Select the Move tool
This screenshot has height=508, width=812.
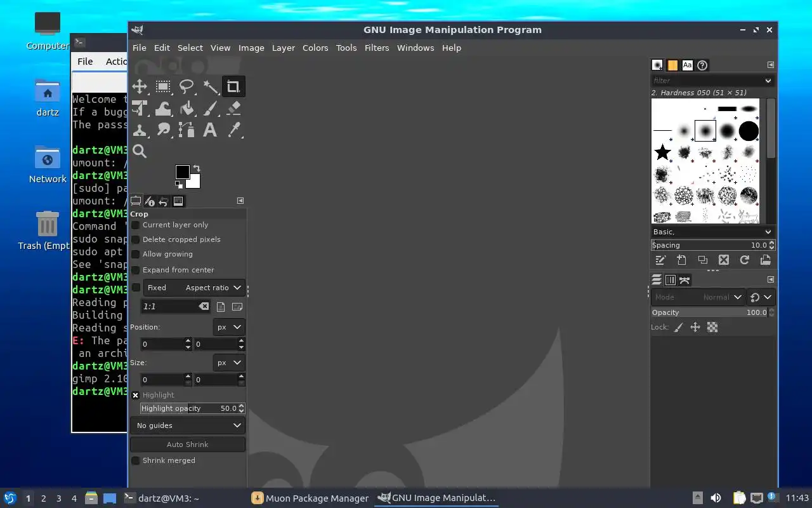[140, 86]
